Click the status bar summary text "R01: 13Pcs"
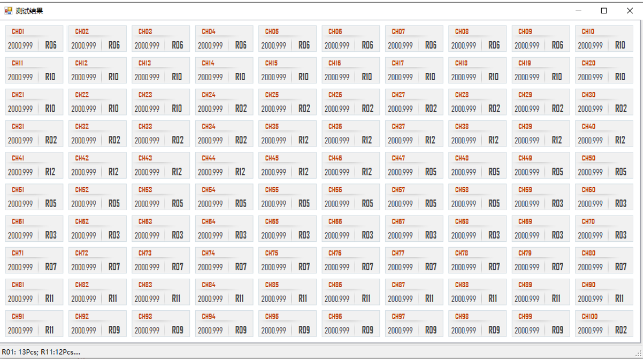This screenshot has width=644, height=360. pos(19,352)
